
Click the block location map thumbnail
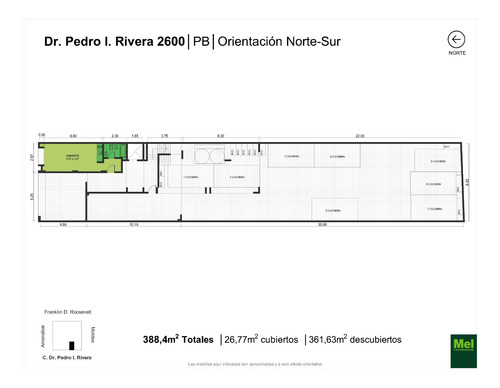[67, 336]
